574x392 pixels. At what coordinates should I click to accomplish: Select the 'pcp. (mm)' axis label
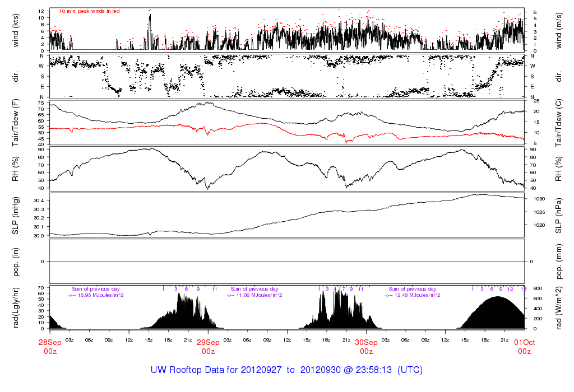(558, 261)
